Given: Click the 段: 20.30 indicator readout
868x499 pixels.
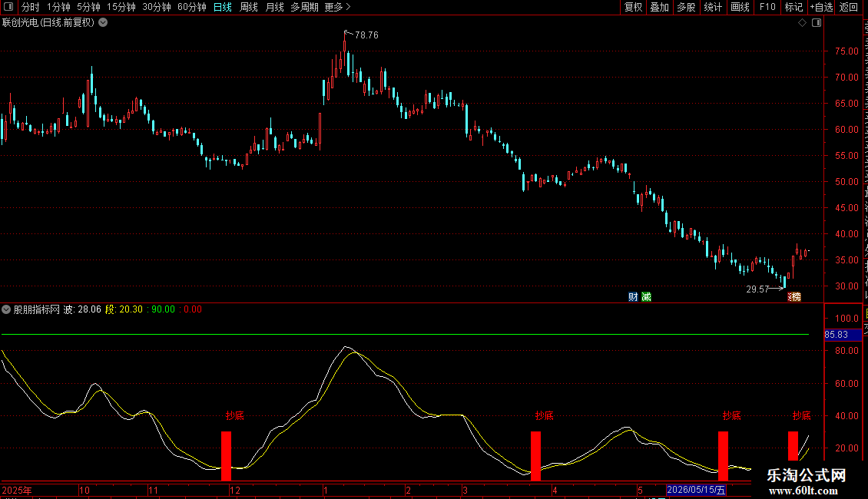Looking at the screenshot, I should [124, 309].
